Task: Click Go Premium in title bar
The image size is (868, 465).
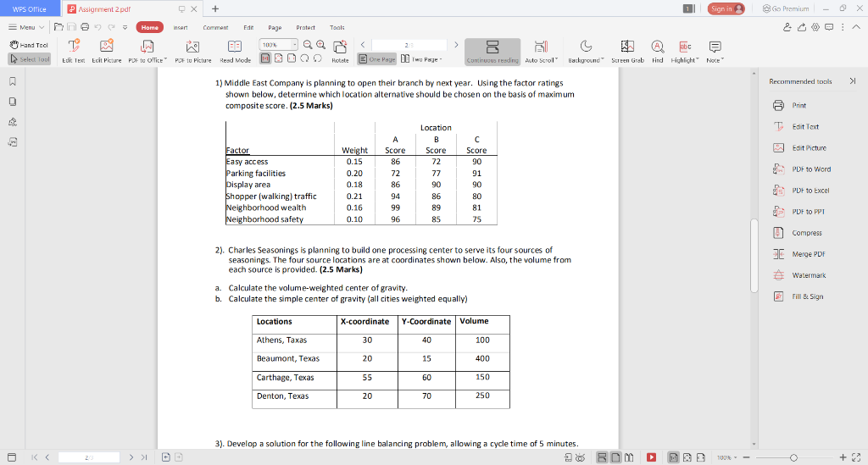Action: [x=786, y=8]
